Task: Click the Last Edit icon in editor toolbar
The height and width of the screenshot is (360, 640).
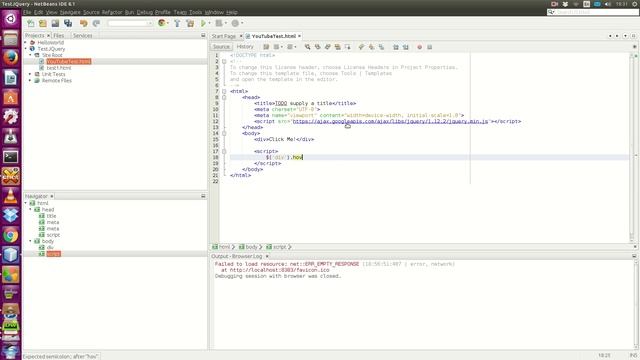Action: coord(266,47)
